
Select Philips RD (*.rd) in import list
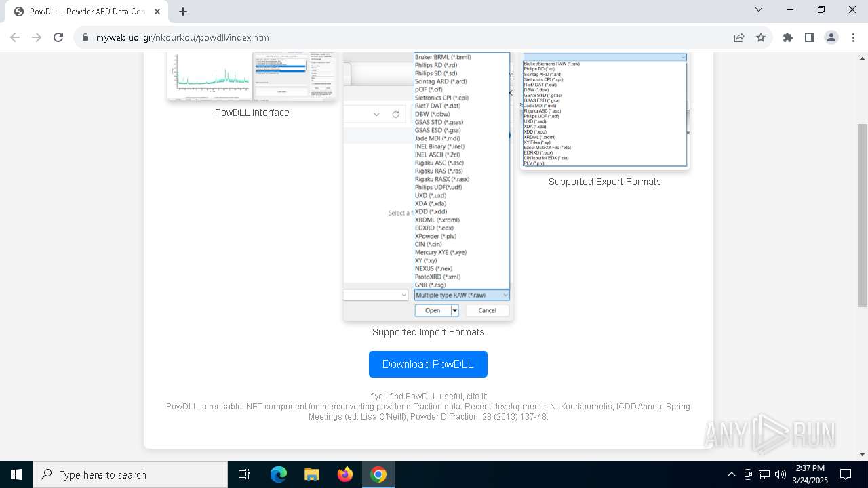tap(436, 65)
